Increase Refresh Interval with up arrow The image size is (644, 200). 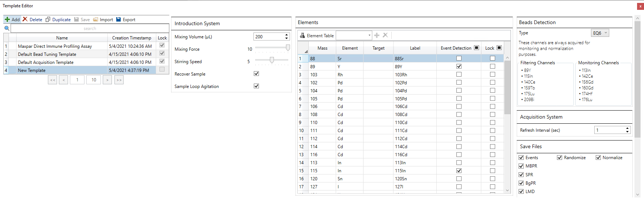(x=628, y=128)
